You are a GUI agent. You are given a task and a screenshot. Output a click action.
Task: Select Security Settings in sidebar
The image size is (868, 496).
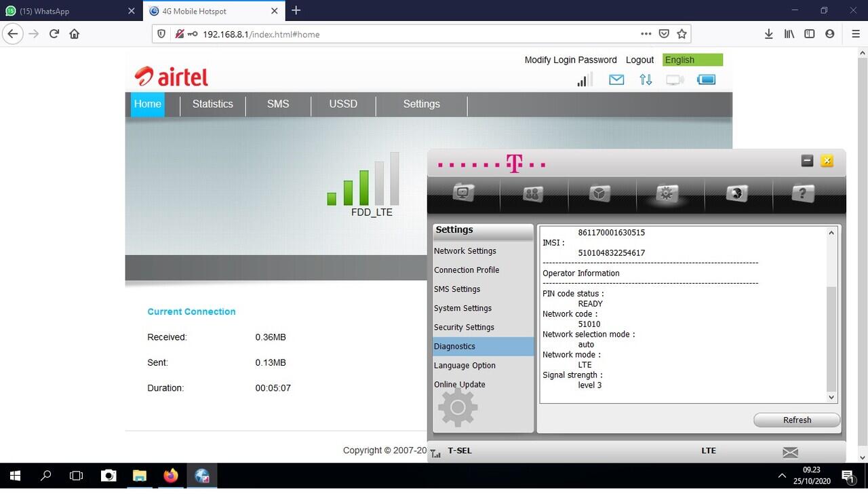tap(483, 327)
